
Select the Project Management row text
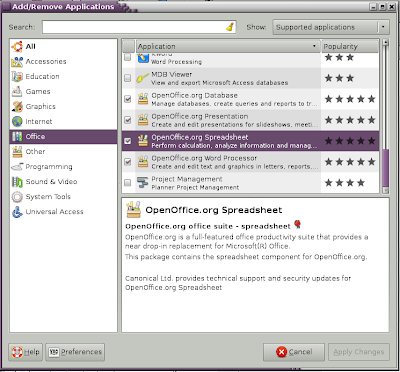pyautogui.click(x=195, y=183)
